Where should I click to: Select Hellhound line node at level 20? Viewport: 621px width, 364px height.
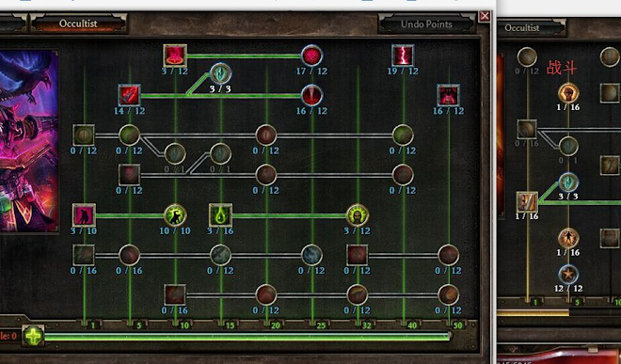pyautogui.click(x=266, y=295)
